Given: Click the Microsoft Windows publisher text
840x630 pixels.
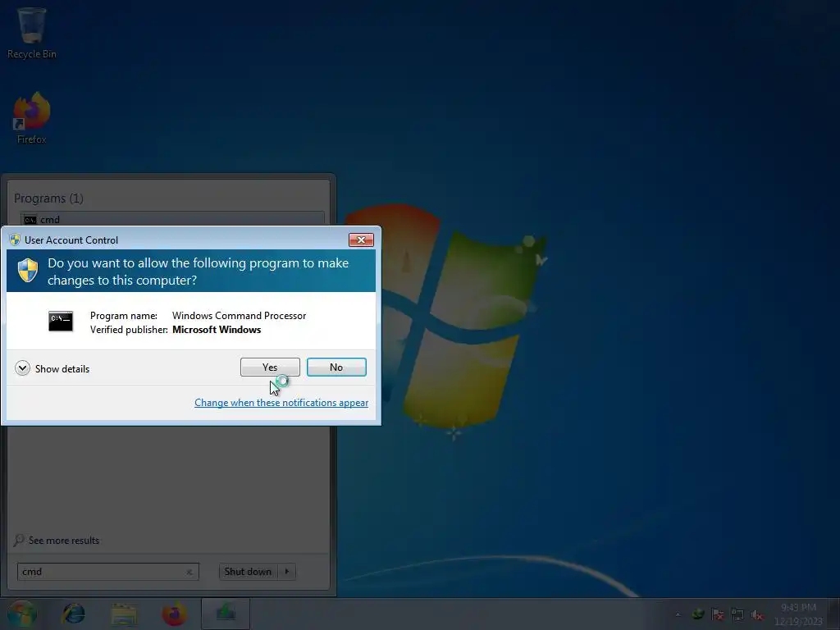Looking at the screenshot, I should (217, 330).
